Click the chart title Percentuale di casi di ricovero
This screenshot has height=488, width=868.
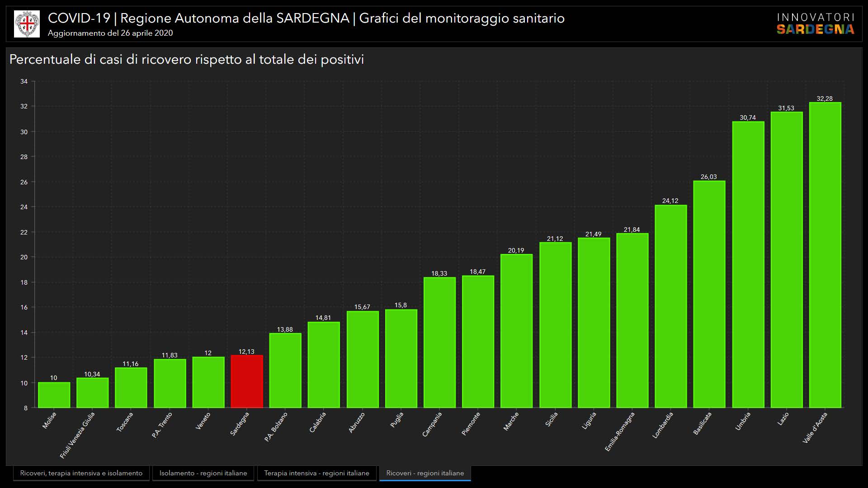tap(186, 60)
